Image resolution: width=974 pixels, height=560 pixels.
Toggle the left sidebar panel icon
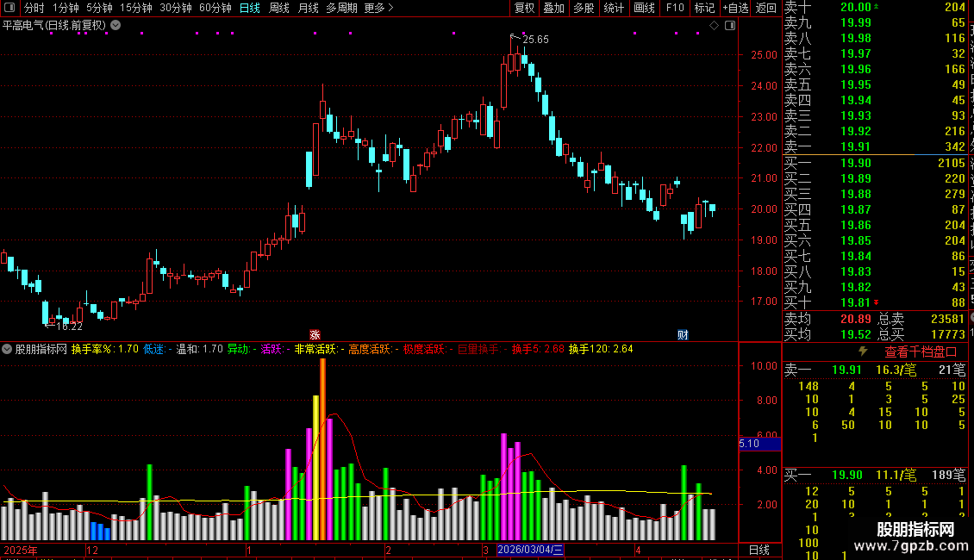point(9,8)
